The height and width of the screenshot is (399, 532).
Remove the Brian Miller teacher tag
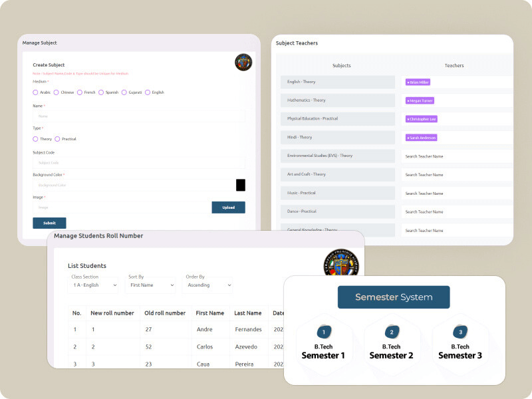pyautogui.click(x=408, y=82)
